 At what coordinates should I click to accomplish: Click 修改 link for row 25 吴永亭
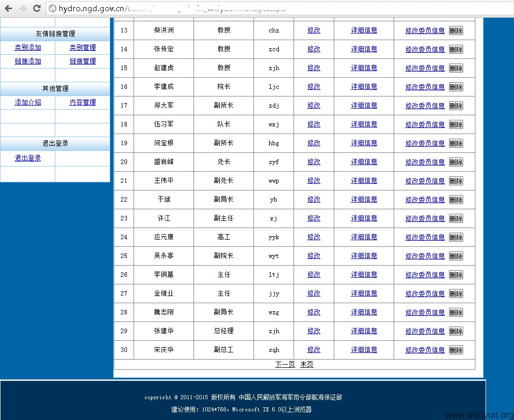click(314, 255)
